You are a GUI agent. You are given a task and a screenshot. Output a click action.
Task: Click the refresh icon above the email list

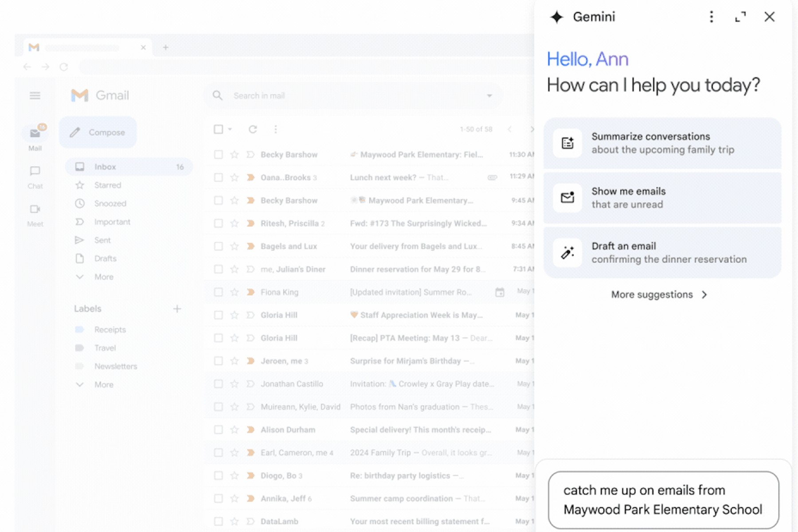tap(252, 129)
